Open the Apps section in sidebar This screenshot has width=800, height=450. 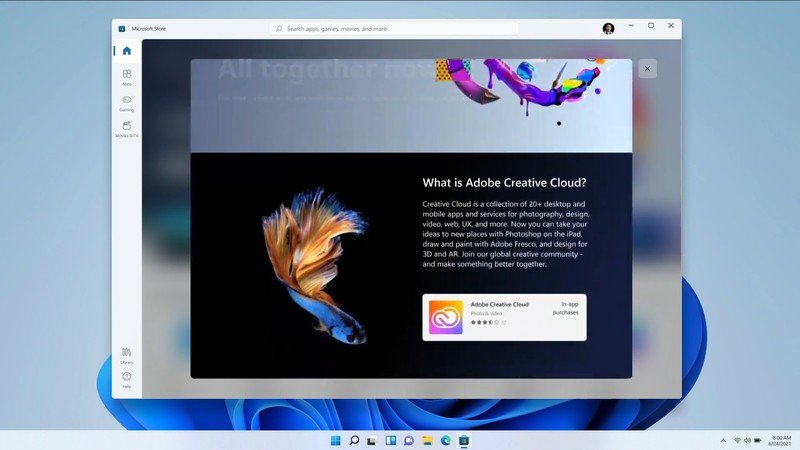pyautogui.click(x=127, y=77)
